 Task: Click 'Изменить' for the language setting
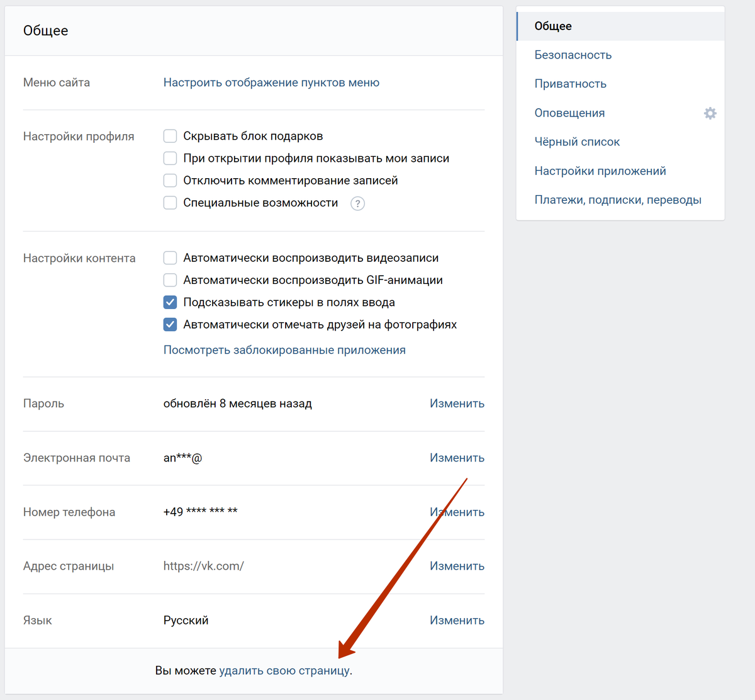coord(457,620)
